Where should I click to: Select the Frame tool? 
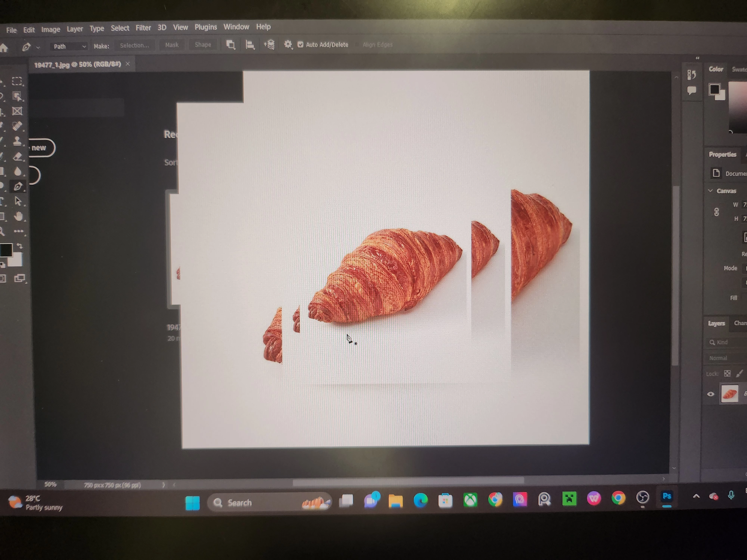pyautogui.click(x=17, y=111)
